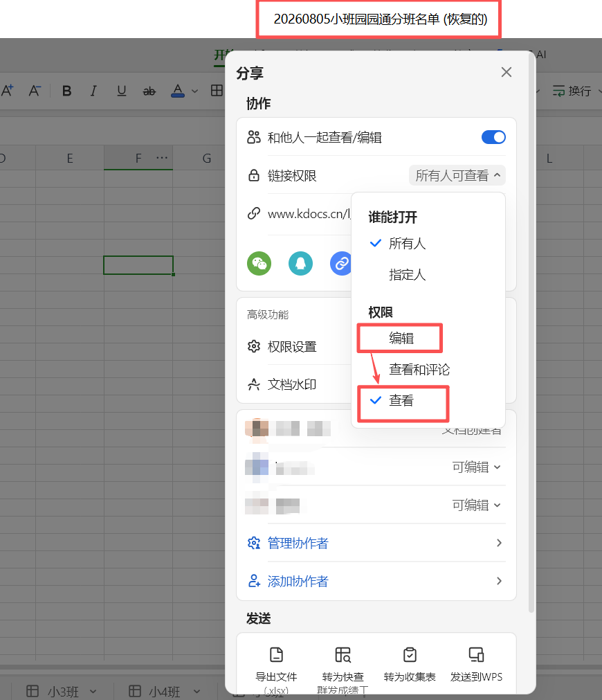
Task: Switch to 小3班 sheet tab
Action: (x=63, y=692)
